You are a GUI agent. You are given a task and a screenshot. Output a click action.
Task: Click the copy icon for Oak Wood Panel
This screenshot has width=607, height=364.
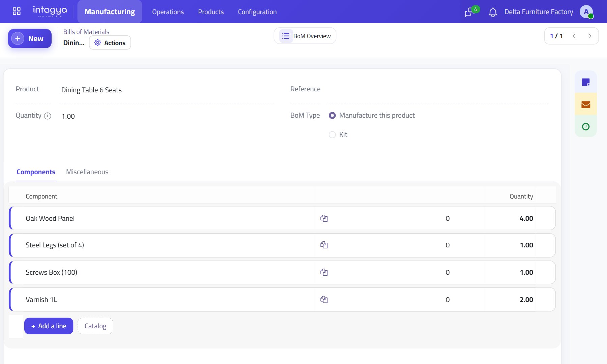(324, 218)
